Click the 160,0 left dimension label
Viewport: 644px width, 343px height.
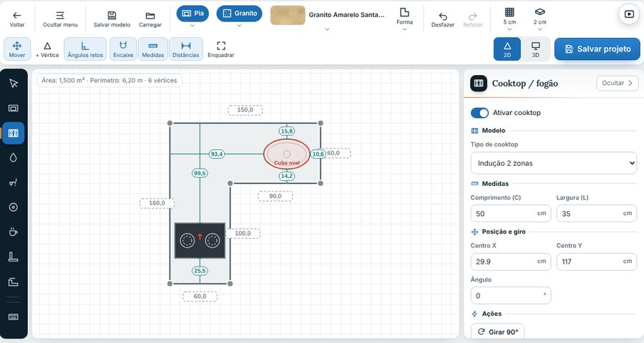point(157,203)
